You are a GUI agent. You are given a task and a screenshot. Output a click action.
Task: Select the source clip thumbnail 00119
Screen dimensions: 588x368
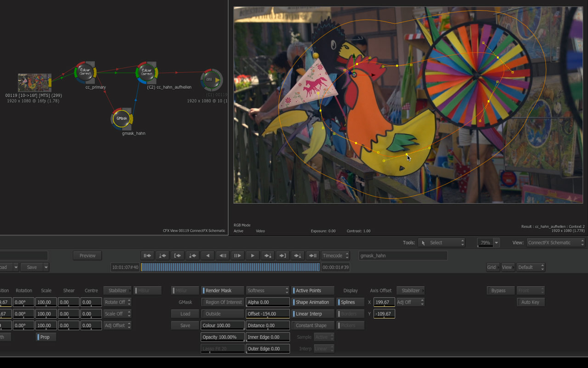[x=34, y=82]
